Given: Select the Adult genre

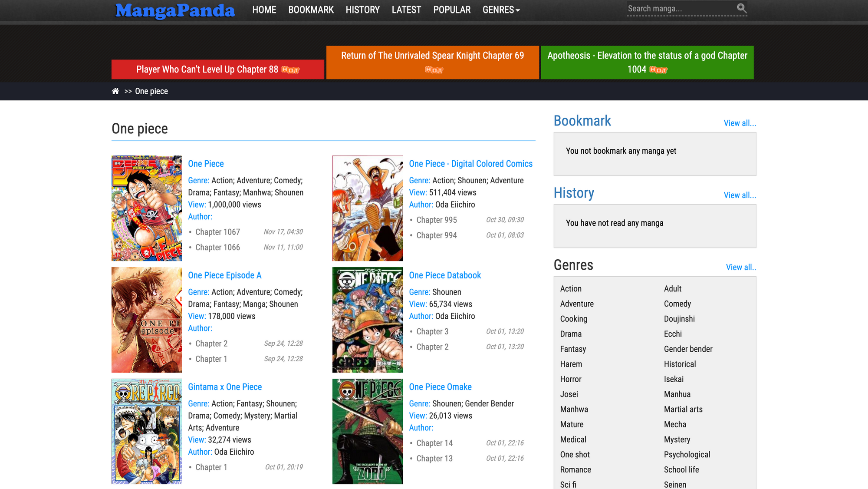Looking at the screenshot, I should (x=673, y=288).
